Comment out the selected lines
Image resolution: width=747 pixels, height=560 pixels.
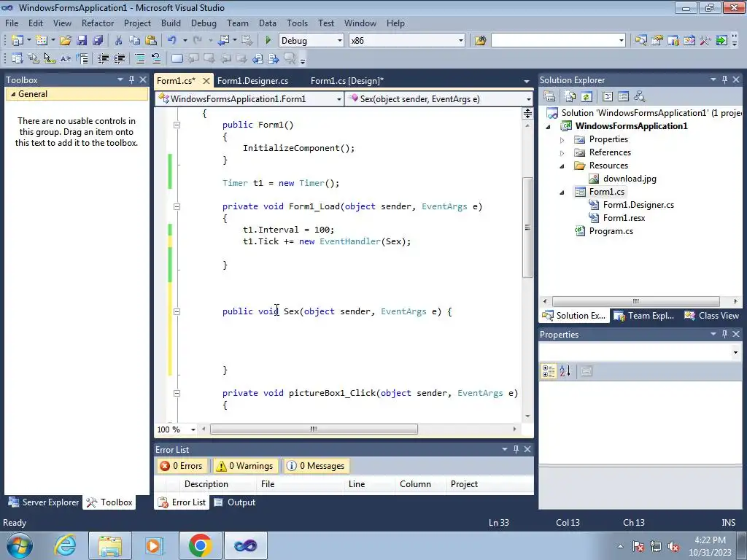[140, 58]
